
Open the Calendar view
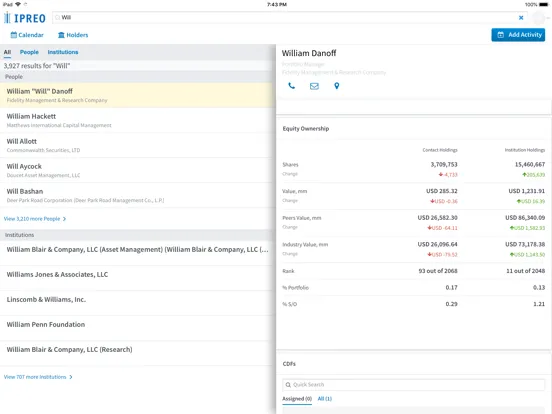[x=27, y=35]
